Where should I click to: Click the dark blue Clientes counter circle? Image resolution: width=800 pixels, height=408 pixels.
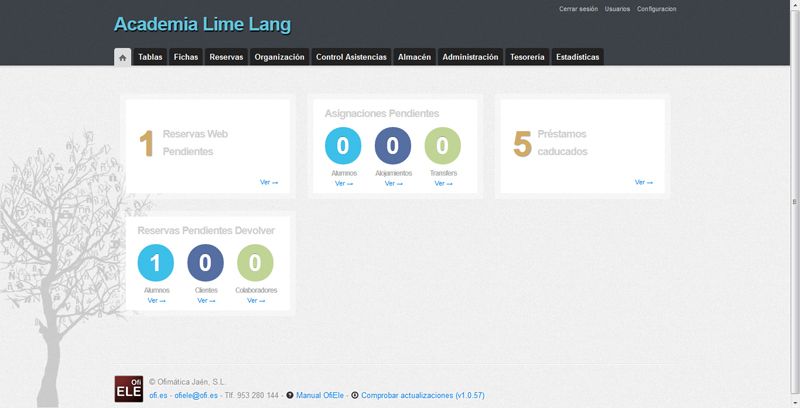(x=205, y=263)
